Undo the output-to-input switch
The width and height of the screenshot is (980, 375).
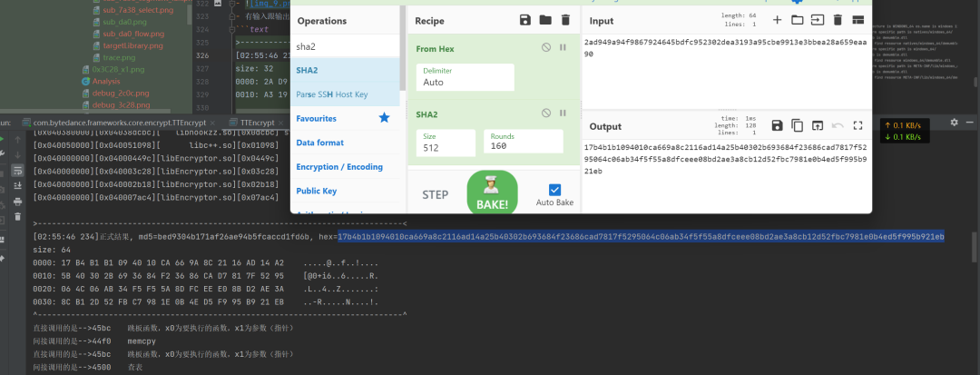(838, 125)
